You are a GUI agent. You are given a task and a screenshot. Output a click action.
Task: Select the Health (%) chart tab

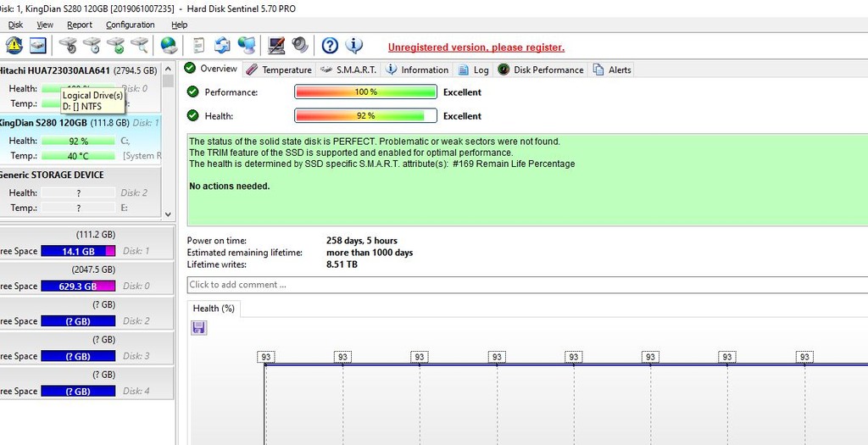tap(213, 309)
